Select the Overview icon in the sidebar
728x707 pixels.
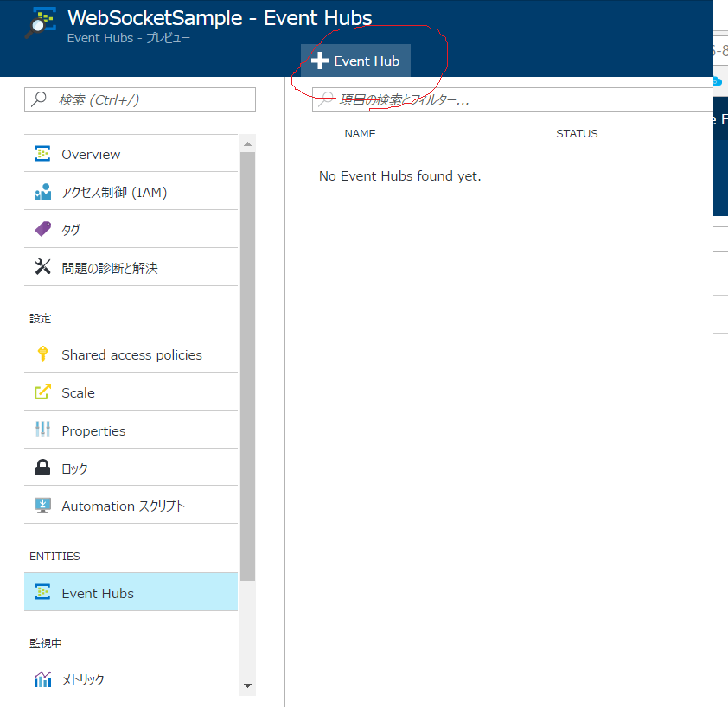(42, 153)
